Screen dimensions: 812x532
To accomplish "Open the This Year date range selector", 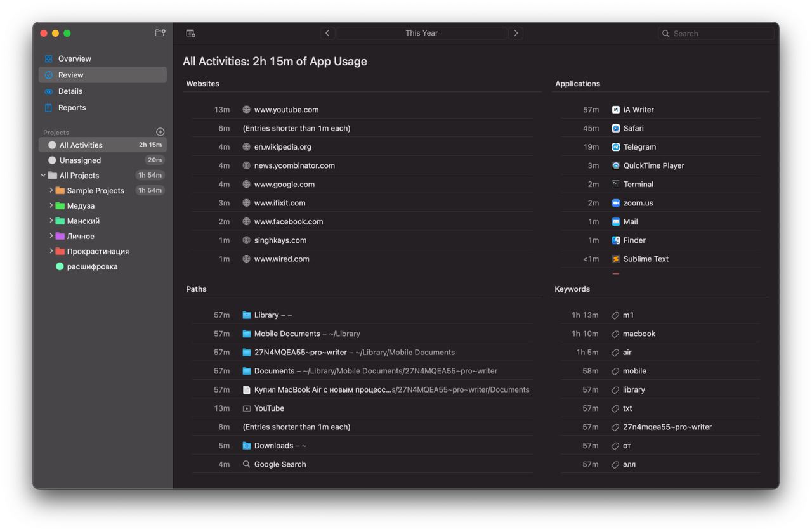I will tap(421, 33).
